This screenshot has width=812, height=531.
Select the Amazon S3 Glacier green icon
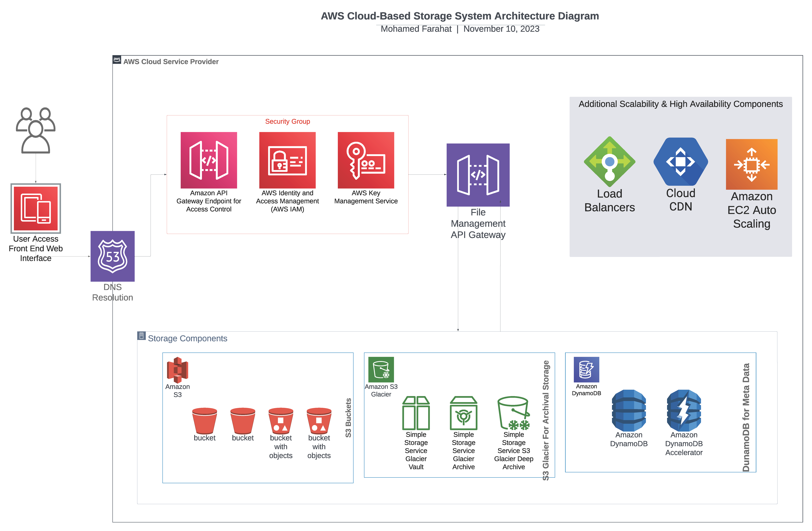pyautogui.click(x=381, y=369)
